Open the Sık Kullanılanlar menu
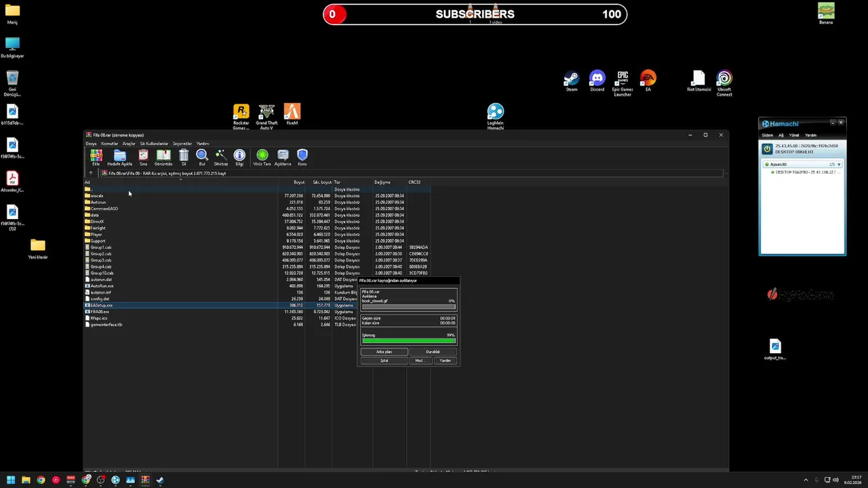868x488 pixels. click(154, 144)
